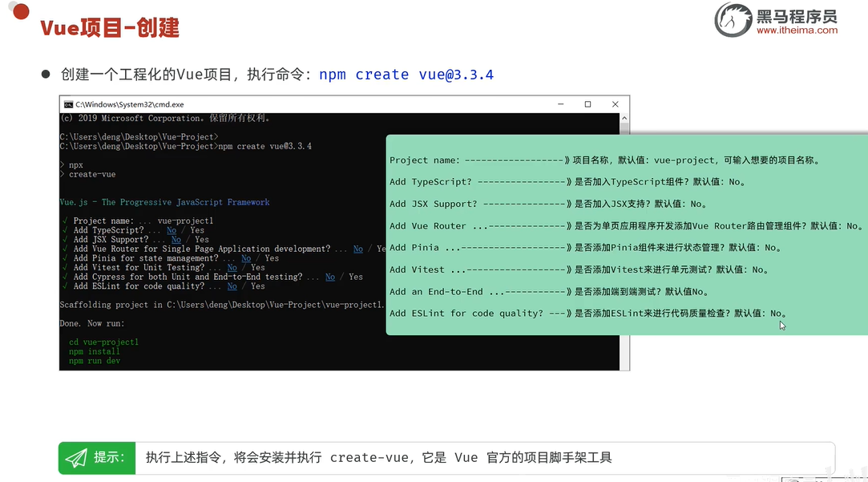Click the Add Vitest row in green panel
The width and height of the screenshot is (868, 482).
[x=579, y=269]
